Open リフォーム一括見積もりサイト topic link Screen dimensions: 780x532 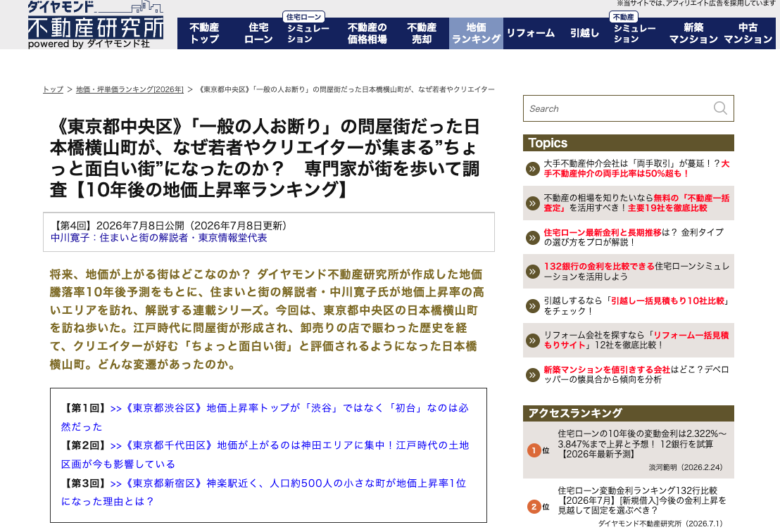tap(636, 340)
